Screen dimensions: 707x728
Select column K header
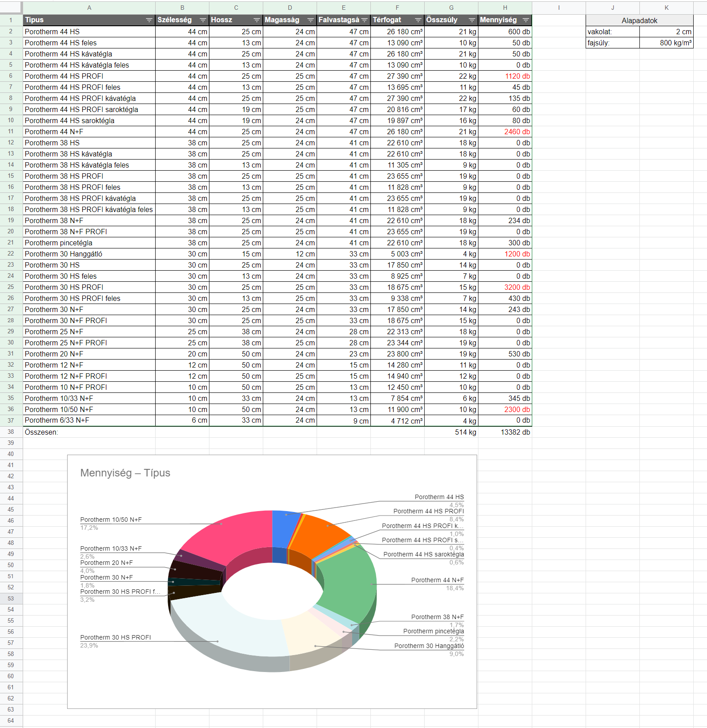[x=667, y=8]
